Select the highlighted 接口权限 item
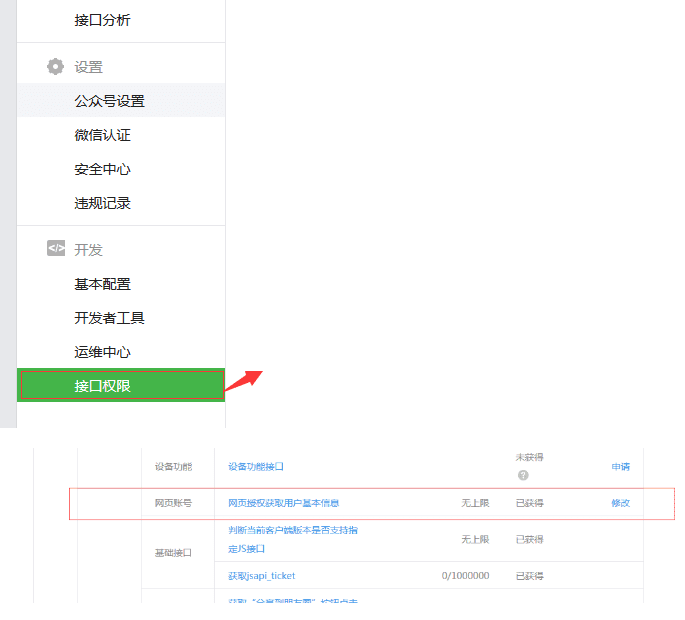 [x=121, y=385]
